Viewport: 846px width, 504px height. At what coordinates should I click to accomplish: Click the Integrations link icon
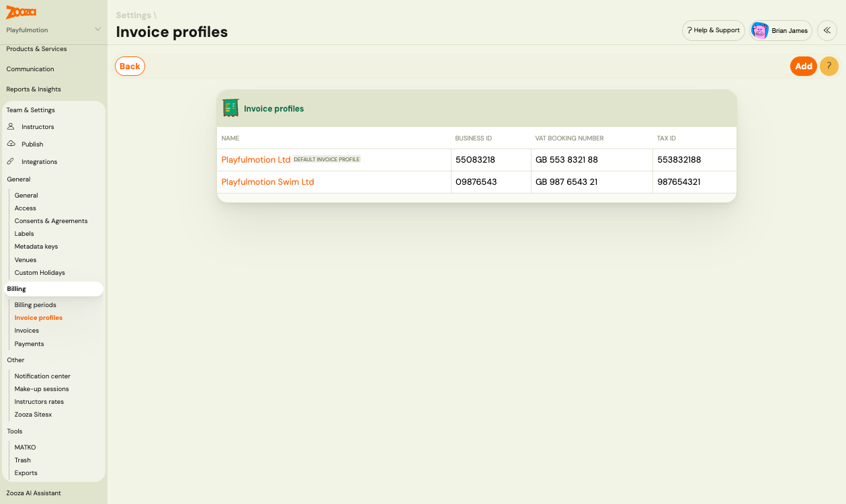(11, 161)
